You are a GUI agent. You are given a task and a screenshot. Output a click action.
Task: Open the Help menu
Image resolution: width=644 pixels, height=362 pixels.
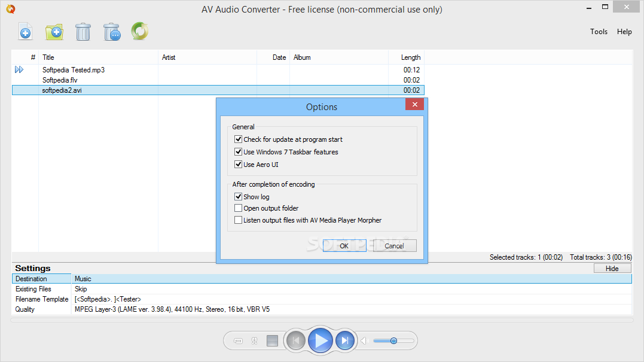coord(624,32)
